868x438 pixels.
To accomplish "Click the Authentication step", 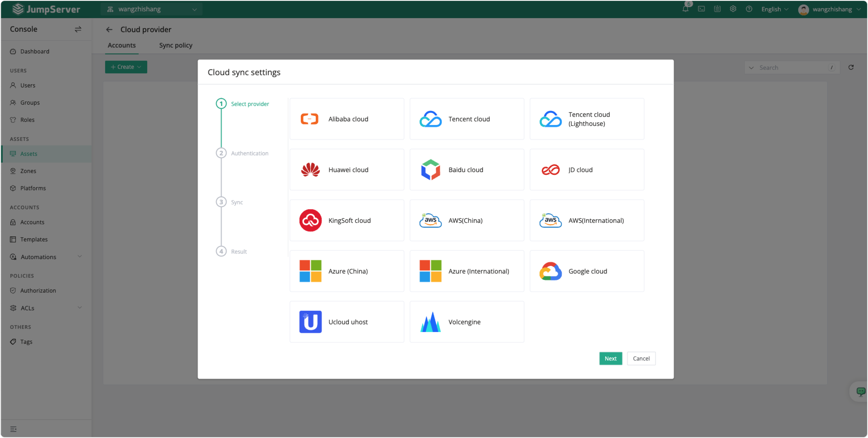I will point(250,154).
